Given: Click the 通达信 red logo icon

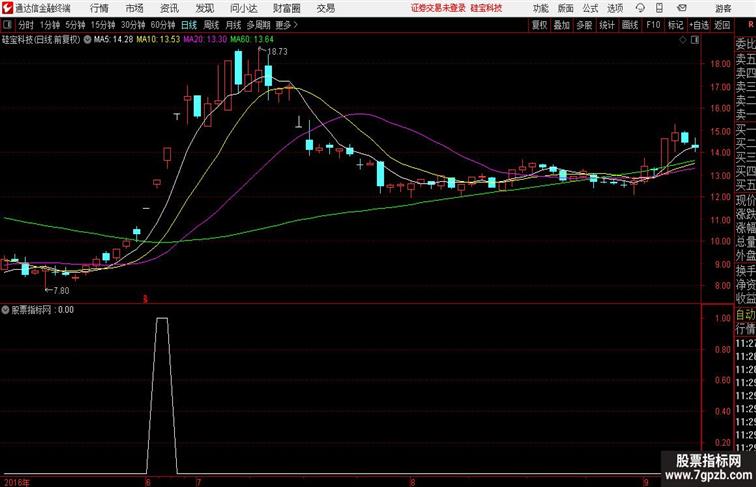Looking at the screenshot, I should (x=7, y=8).
